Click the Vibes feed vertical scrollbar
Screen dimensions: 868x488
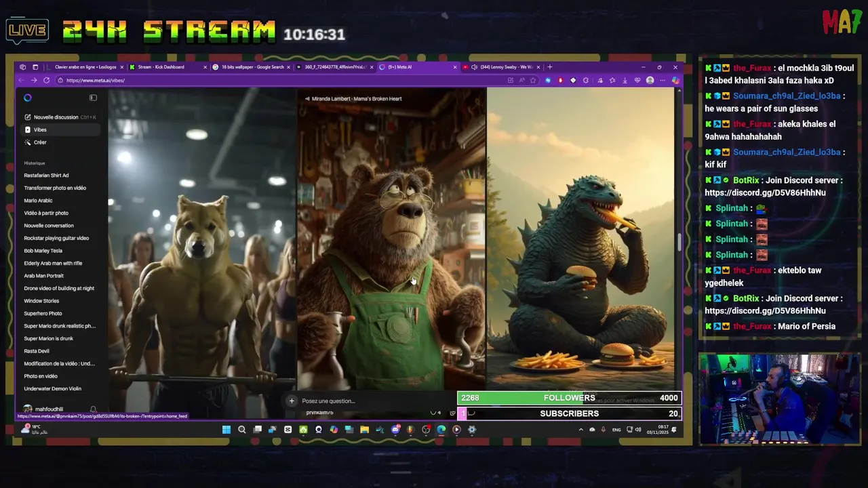(679, 243)
